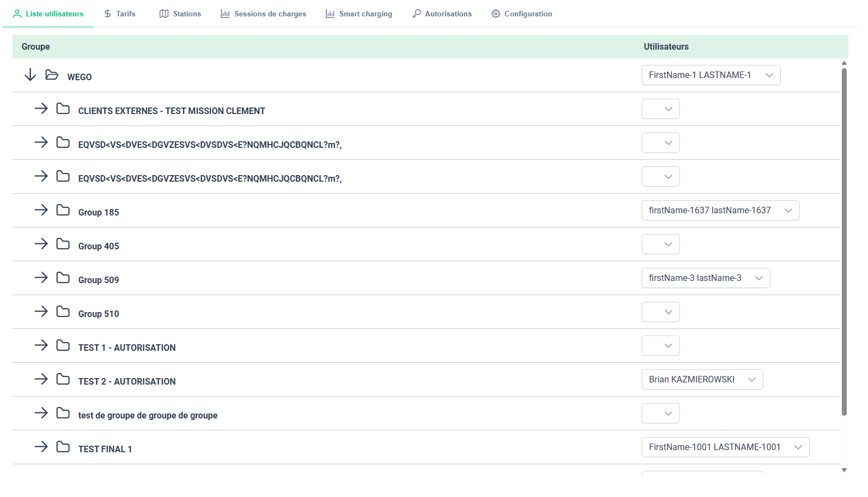Click the bar chart icon for Sessions de charges

click(225, 14)
